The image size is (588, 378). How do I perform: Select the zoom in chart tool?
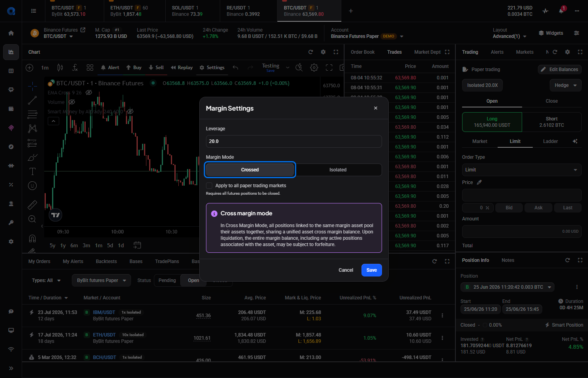point(32,219)
